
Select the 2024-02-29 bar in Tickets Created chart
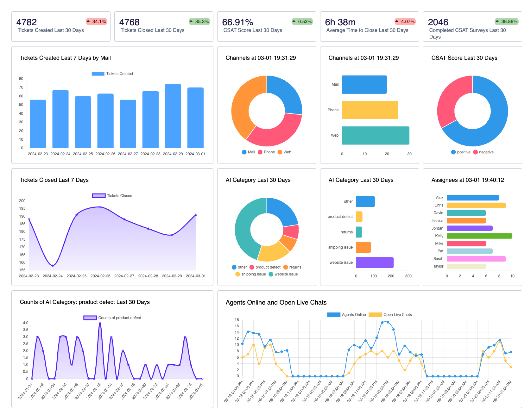click(x=173, y=116)
